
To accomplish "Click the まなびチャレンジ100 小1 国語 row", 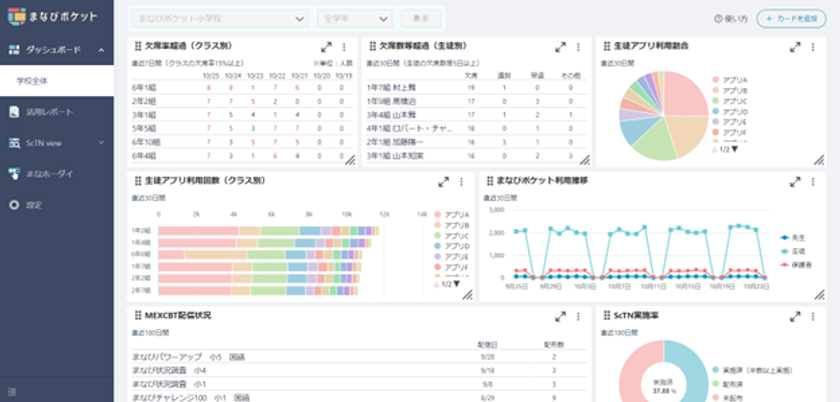I will (359, 398).
